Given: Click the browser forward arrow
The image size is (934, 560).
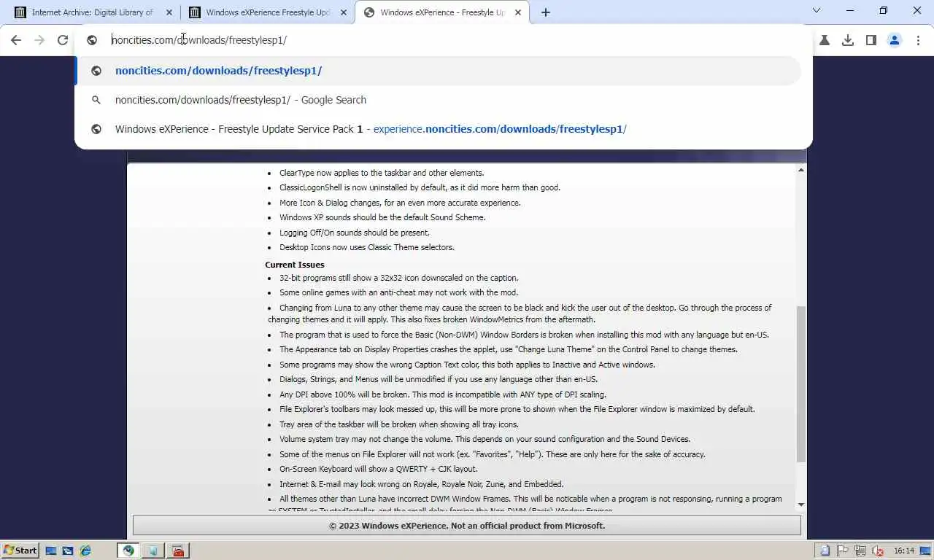Looking at the screenshot, I should click(39, 40).
